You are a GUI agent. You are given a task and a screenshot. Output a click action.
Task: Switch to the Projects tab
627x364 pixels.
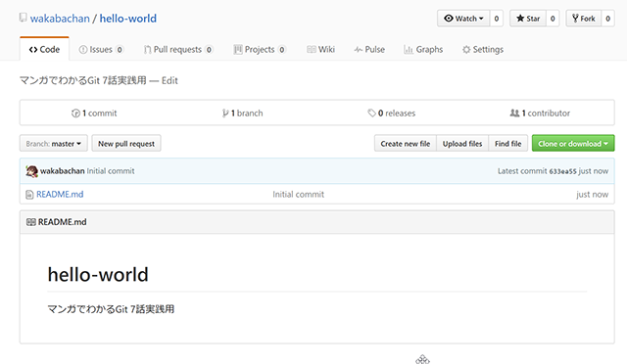tap(260, 49)
